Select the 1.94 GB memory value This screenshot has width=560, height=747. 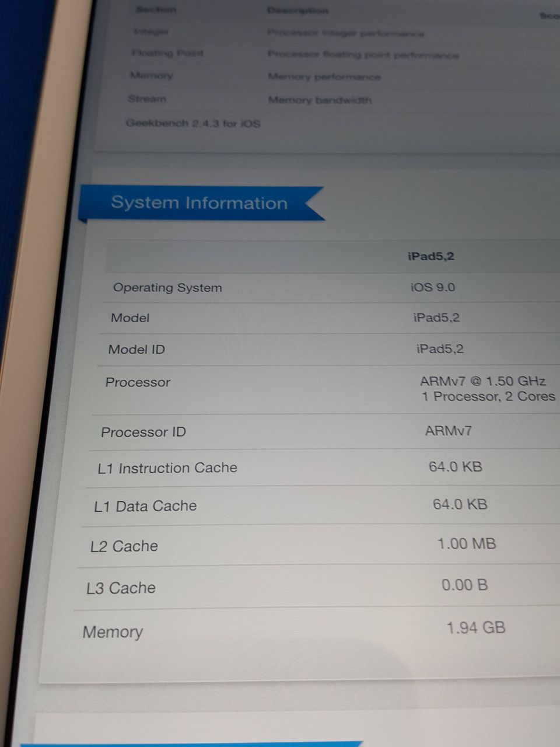point(475,628)
